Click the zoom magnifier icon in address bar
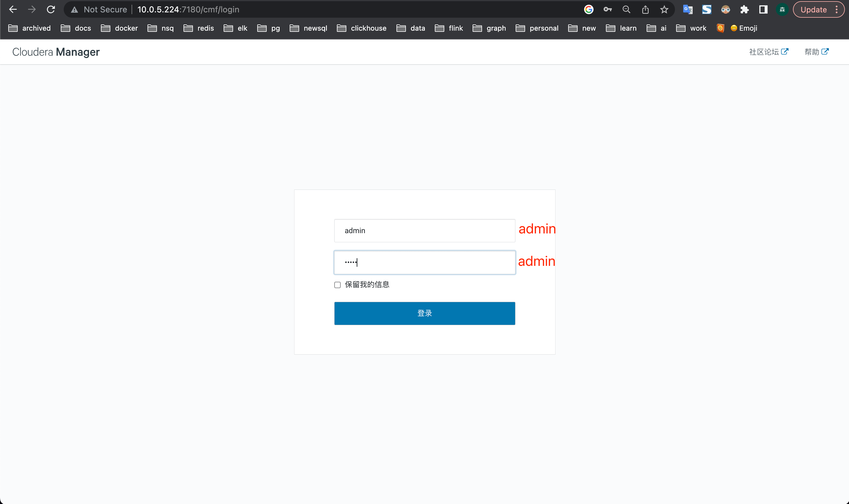This screenshot has width=849, height=504. [x=626, y=9]
